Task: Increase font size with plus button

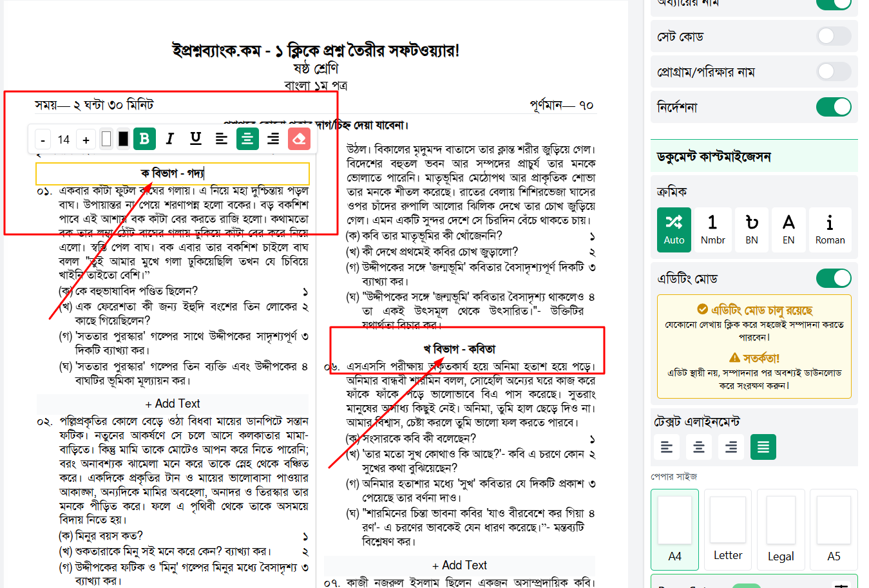Action: point(86,140)
